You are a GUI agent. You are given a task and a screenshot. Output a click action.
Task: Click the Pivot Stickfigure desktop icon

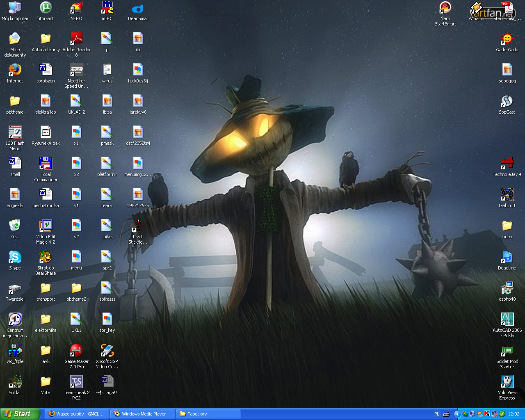(x=138, y=226)
